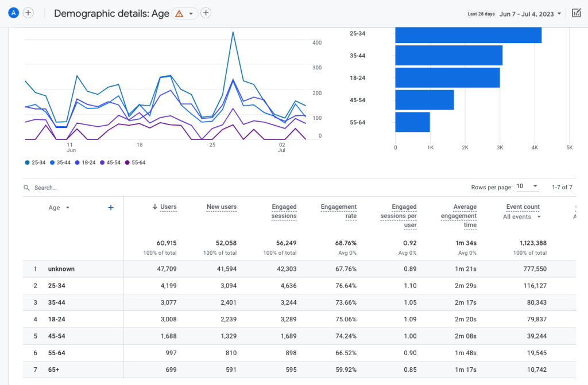Click the account avatar icon in top-left corner
Image resolution: width=588 pixels, height=385 pixels.
tap(13, 12)
